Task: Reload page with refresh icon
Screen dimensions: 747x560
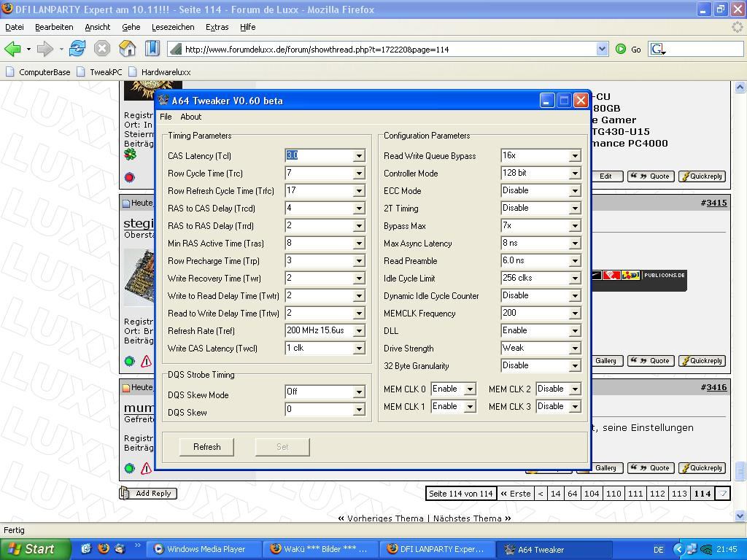Action: [x=77, y=49]
